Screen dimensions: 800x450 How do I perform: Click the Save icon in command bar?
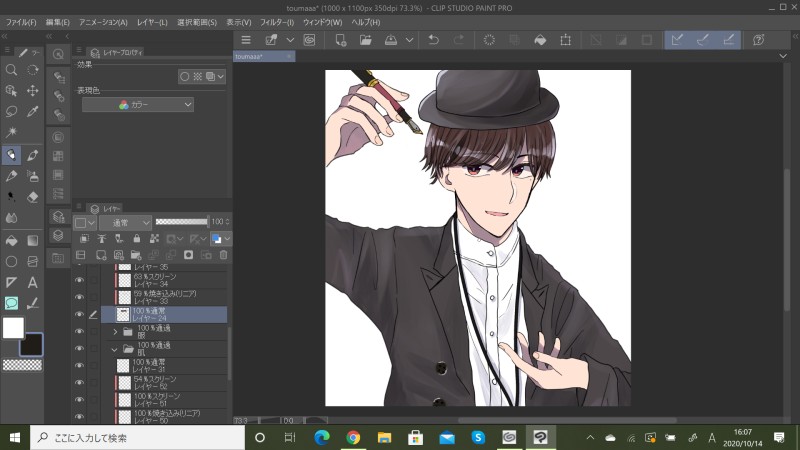tap(391, 40)
